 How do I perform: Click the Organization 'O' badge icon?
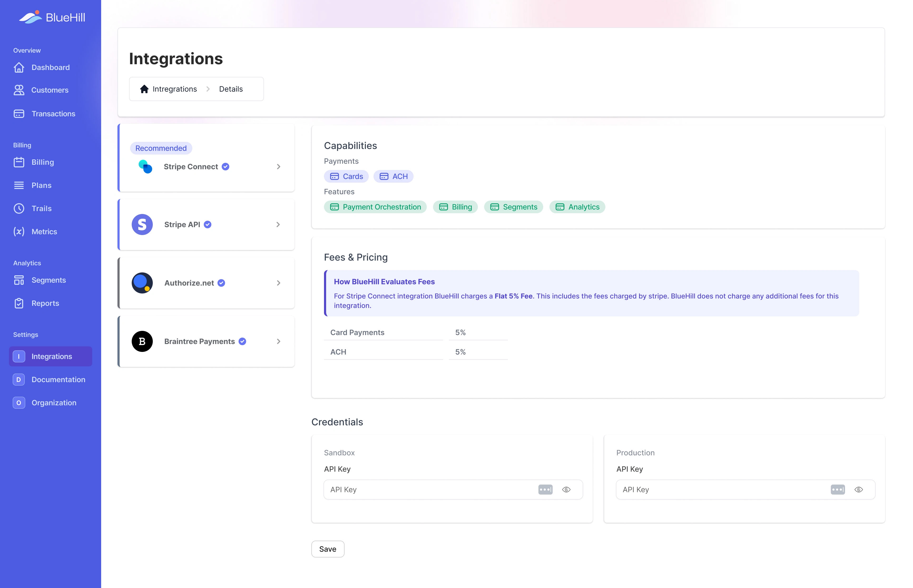coord(19,403)
